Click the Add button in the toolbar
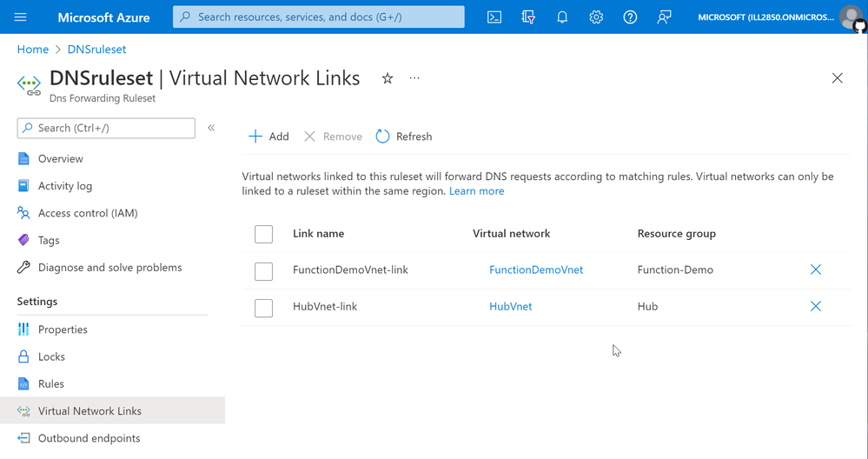The image size is (868, 459). point(269,136)
